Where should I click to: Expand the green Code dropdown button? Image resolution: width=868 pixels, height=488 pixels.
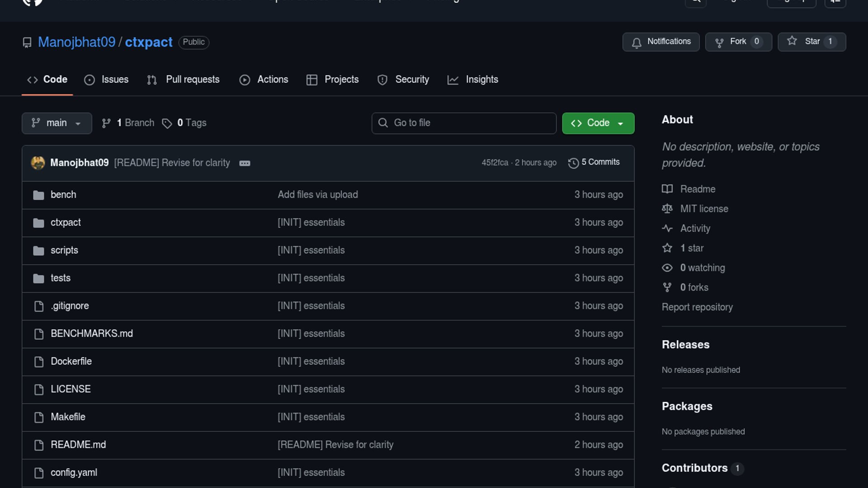(x=598, y=123)
